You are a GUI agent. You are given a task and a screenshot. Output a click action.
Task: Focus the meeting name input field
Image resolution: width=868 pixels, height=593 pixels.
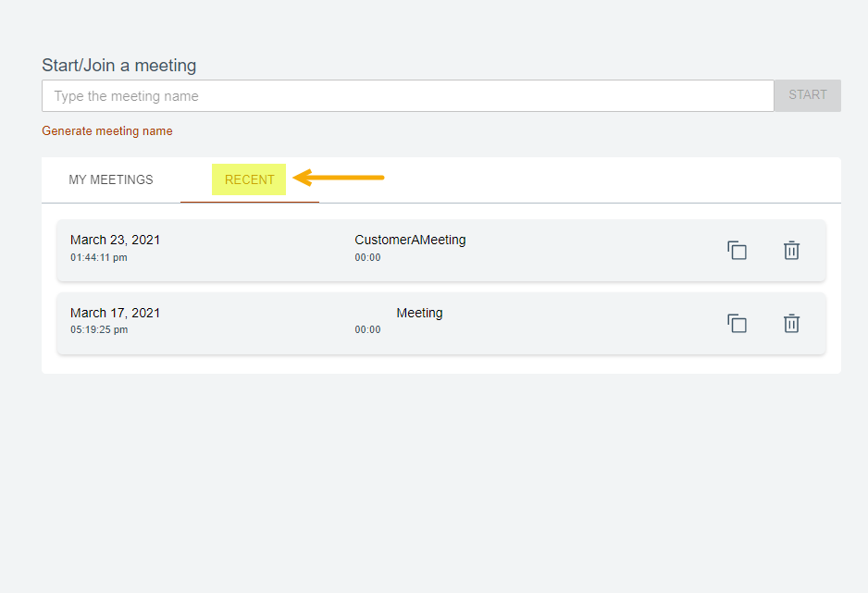(x=407, y=96)
